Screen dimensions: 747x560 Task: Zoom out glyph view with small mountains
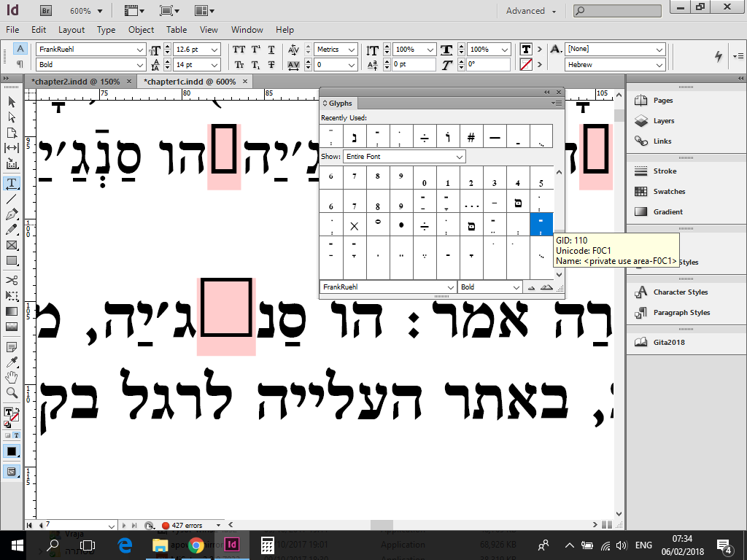(x=531, y=287)
